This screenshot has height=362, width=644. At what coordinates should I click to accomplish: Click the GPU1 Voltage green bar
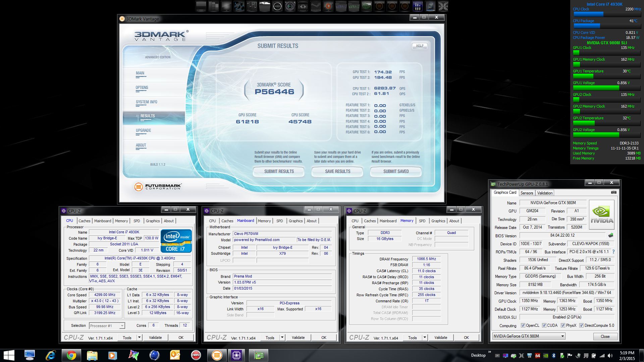pos(596,88)
